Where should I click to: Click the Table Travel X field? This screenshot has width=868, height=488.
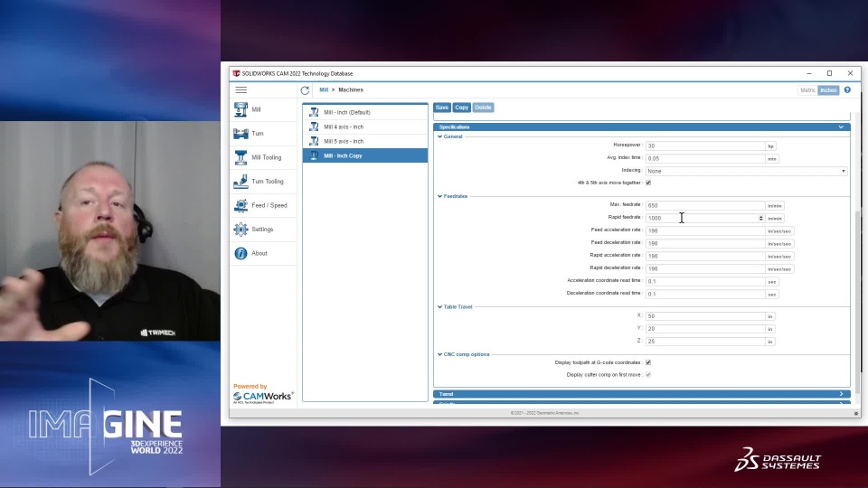[x=705, y=316]
